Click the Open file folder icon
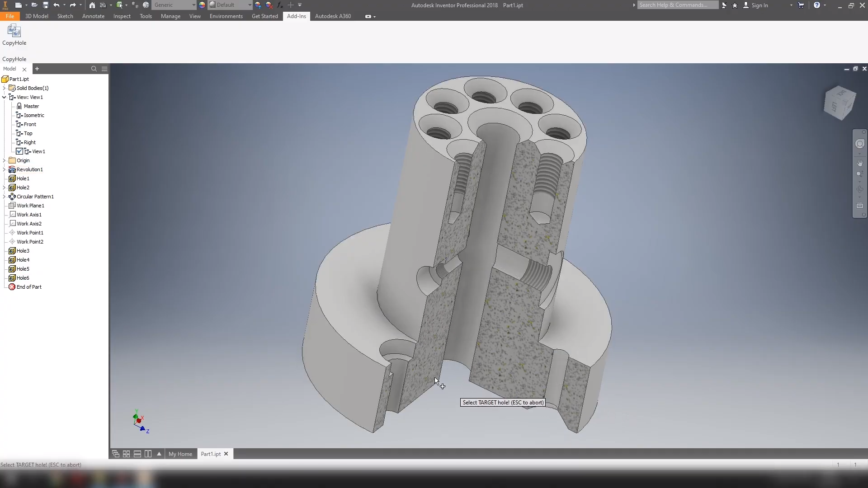Viewport: 868px width, 488px height. (34, 5)
